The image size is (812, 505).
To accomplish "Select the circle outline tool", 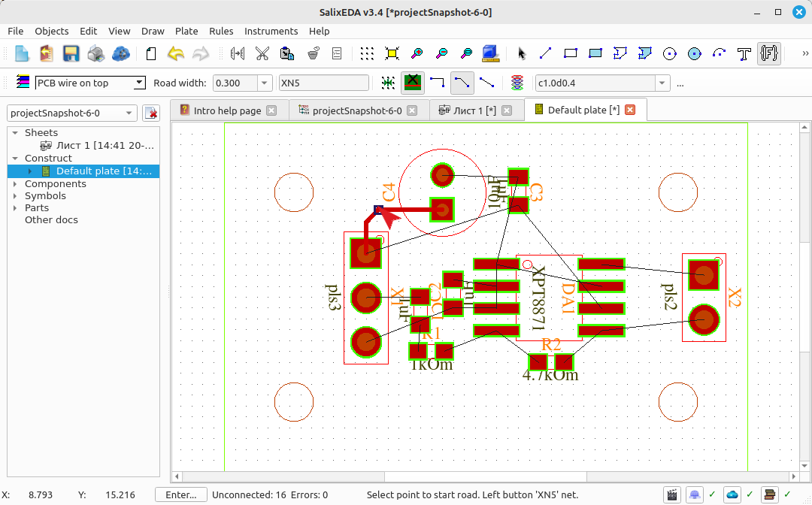I will [670, 53].
